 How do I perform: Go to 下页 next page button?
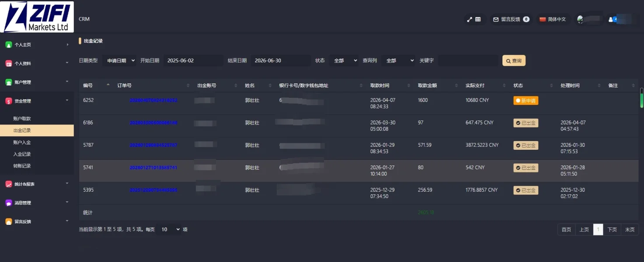[612, 230]
